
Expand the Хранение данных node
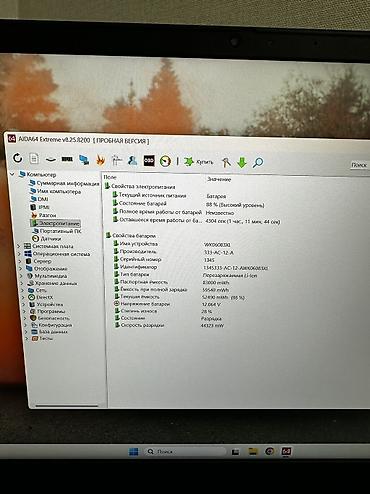[x=22, y=283]
